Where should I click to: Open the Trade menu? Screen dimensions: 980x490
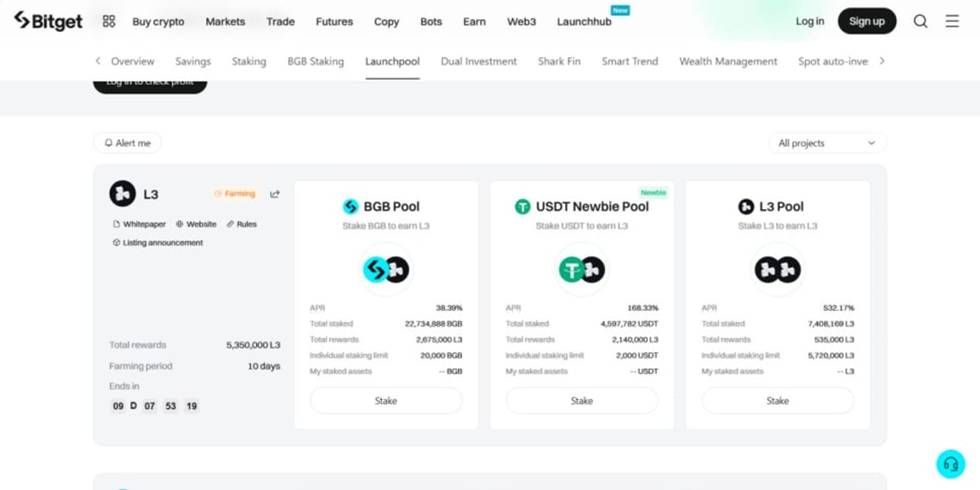tap(281, 22)
